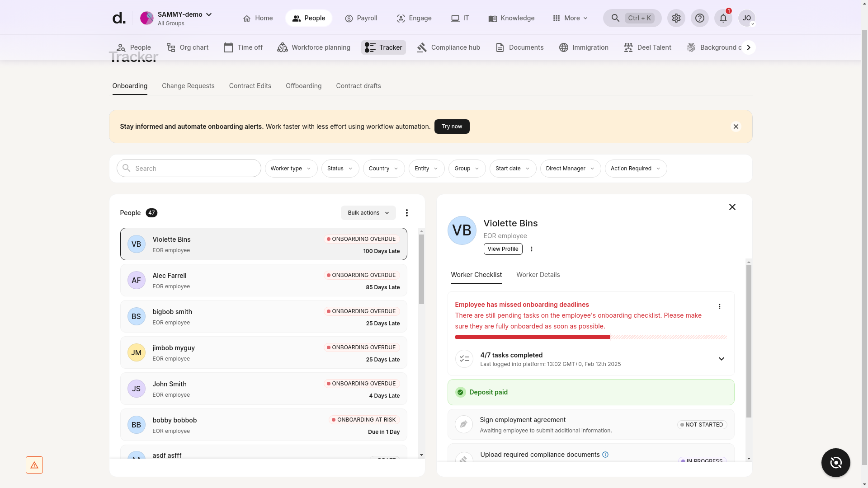Screen dimensions: 868x488
Task: Click the red onboarding progress bar
Action: click(x=533, y=337)
